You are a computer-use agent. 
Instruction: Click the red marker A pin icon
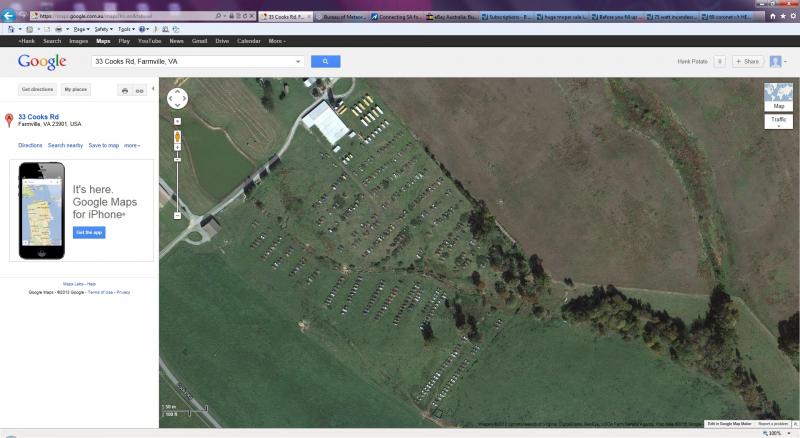click(x=9, y=120)
